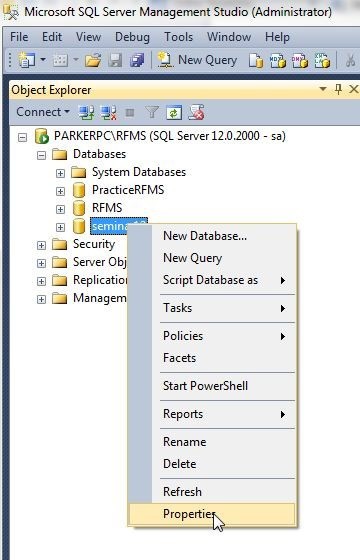
Task: Click the New Project toolbar icon
Action: click(27, 60)
